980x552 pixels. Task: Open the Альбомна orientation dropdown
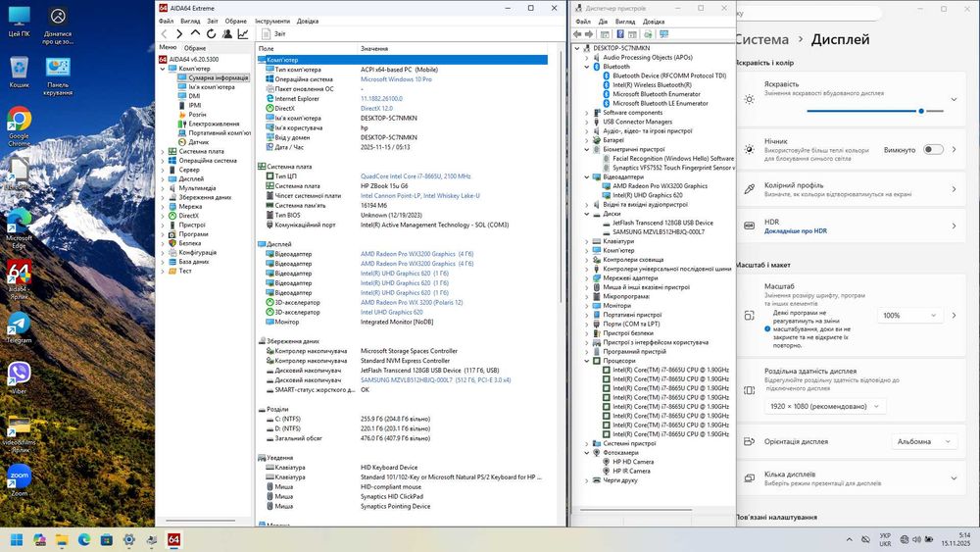[924, 441]
